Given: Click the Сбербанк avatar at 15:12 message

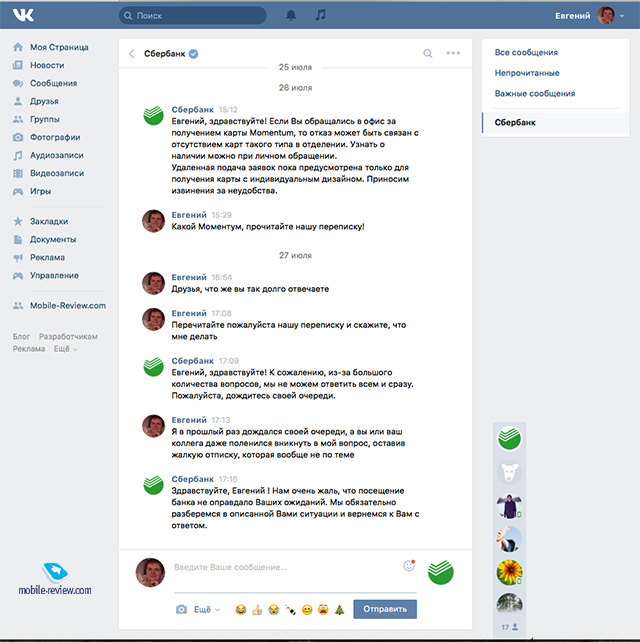Looking at the screenshot, I should click(x=154, y=115).
